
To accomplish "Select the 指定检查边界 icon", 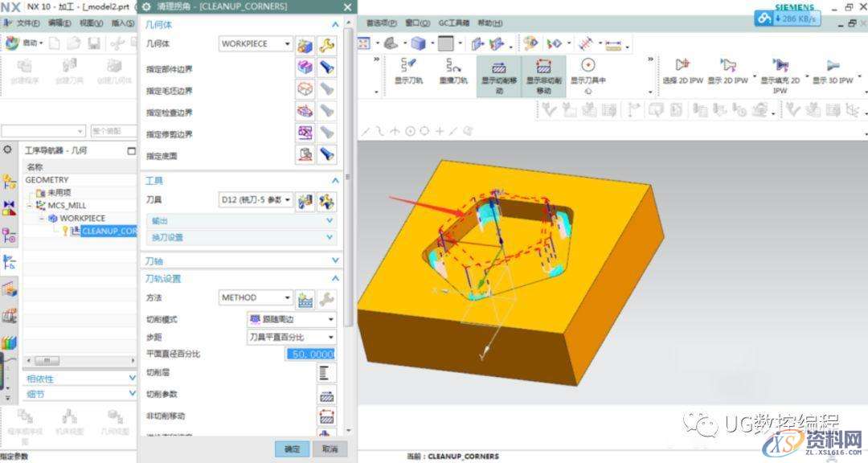I will click(304, 111).
